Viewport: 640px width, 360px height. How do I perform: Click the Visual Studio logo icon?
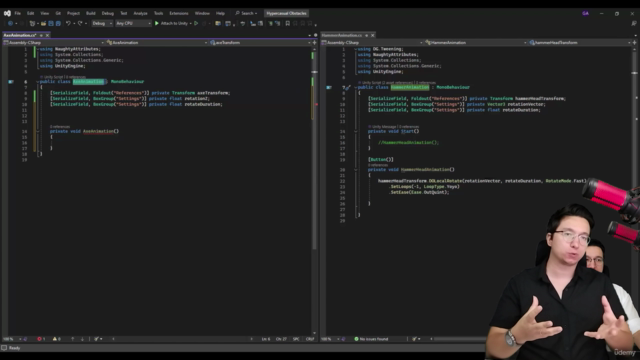[x=7, y=13]
